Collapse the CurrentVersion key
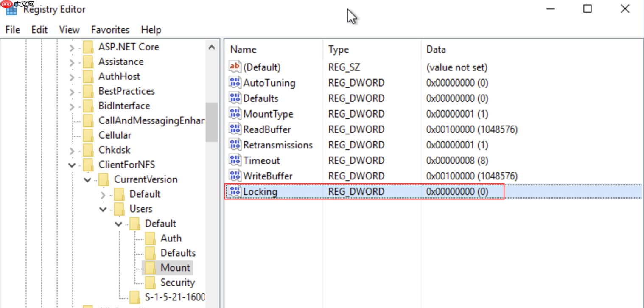Image resolution: width=644 pixels, height=308 pixels. tap(87, 180)
